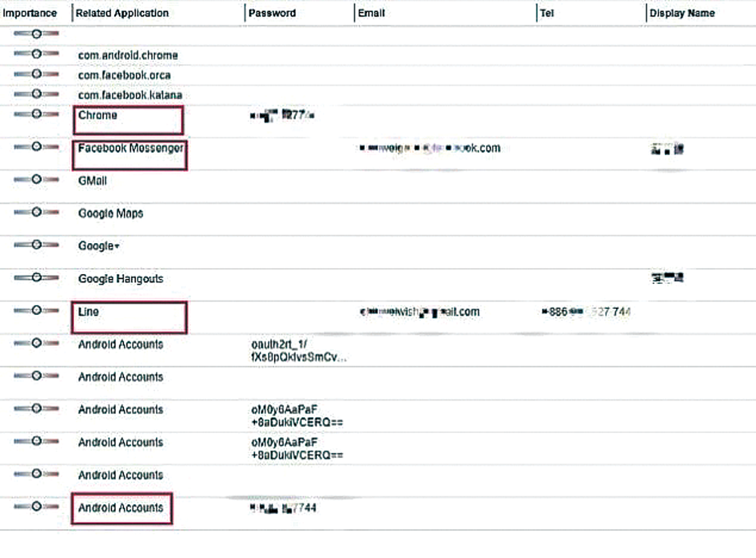Screen dimensions: 756x558
Task: Sort by the Importance column header
Action: point(30,13)
